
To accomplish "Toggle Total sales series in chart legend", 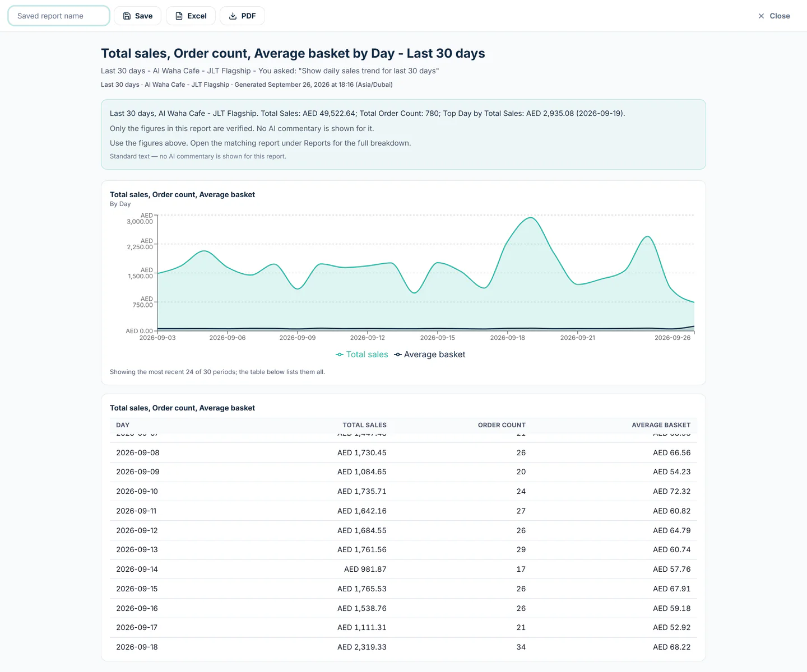I will coord(362,354).
